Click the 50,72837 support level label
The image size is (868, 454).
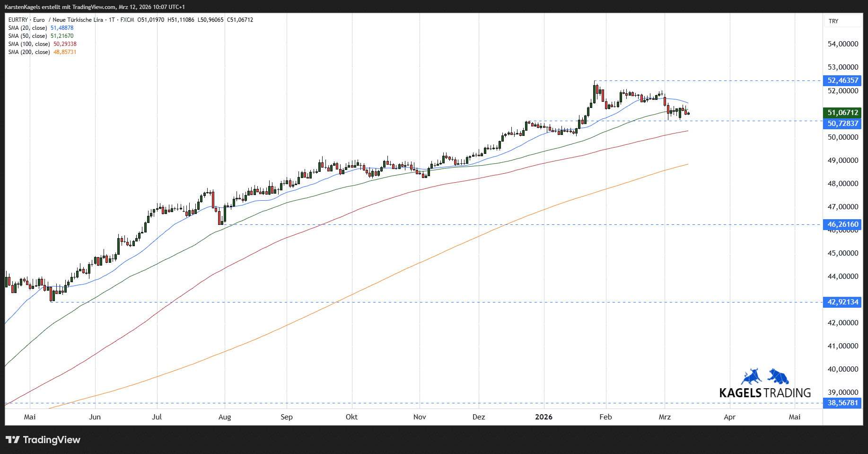point(842,124)
